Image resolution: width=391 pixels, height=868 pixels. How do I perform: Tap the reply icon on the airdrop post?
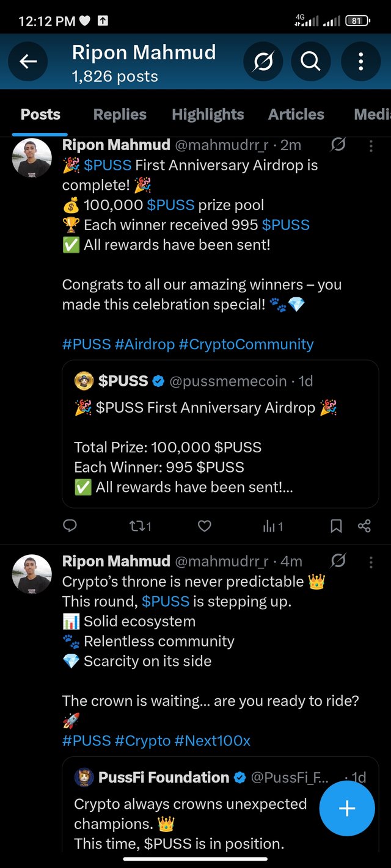click(70, 526)
